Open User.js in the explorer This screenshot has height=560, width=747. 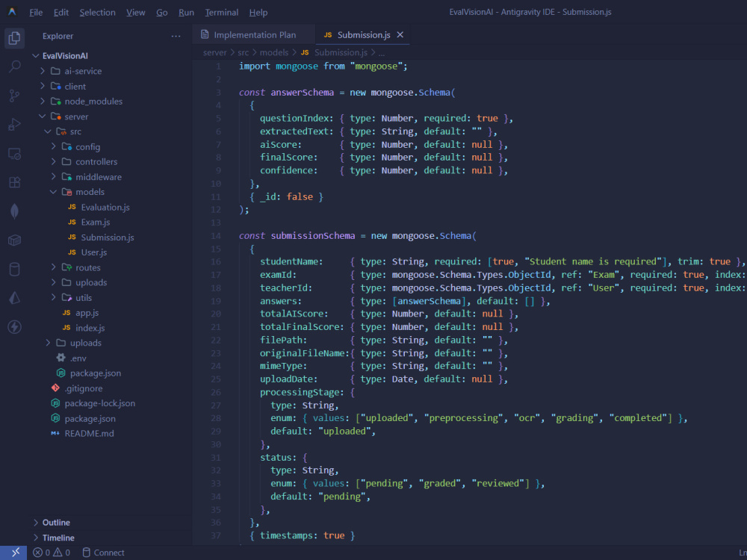[x=94, y=252]
